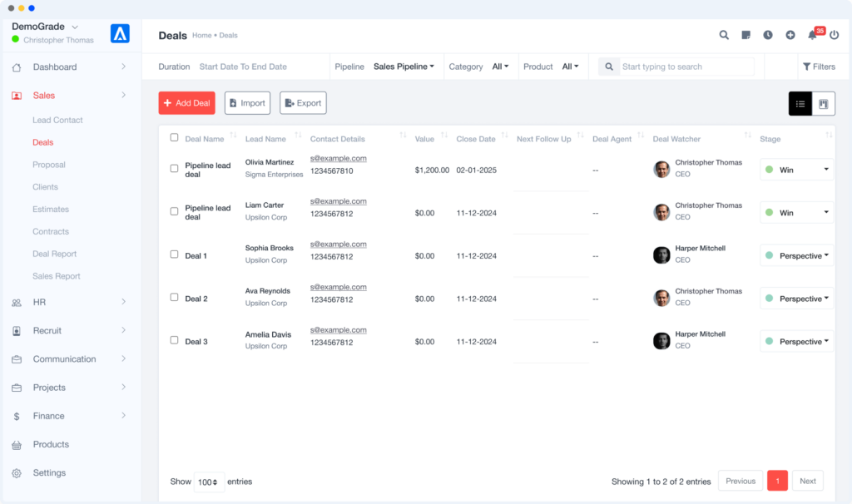Viewport: 852px width, 504px height.
Task: Switch to kanban board view icon
Action: point(823,102)
